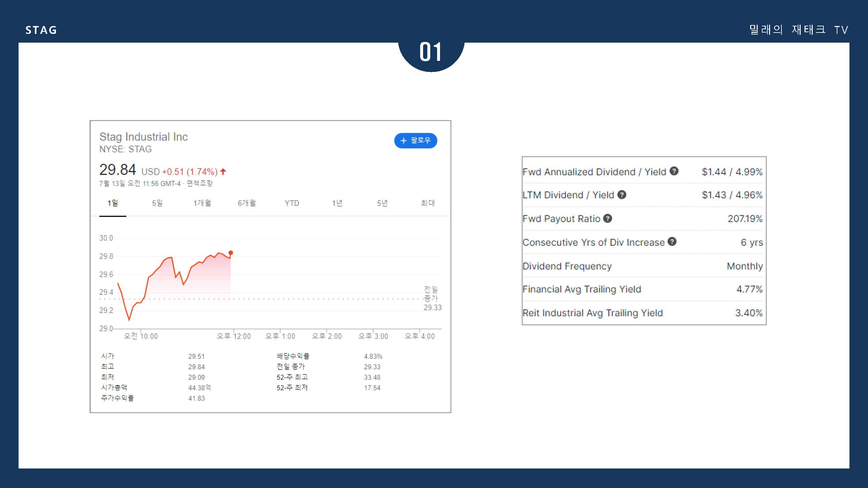Click help icon beside Consecutive Yrs of Div Increase
Screen dimensions: 868x488
click(672, 241)
